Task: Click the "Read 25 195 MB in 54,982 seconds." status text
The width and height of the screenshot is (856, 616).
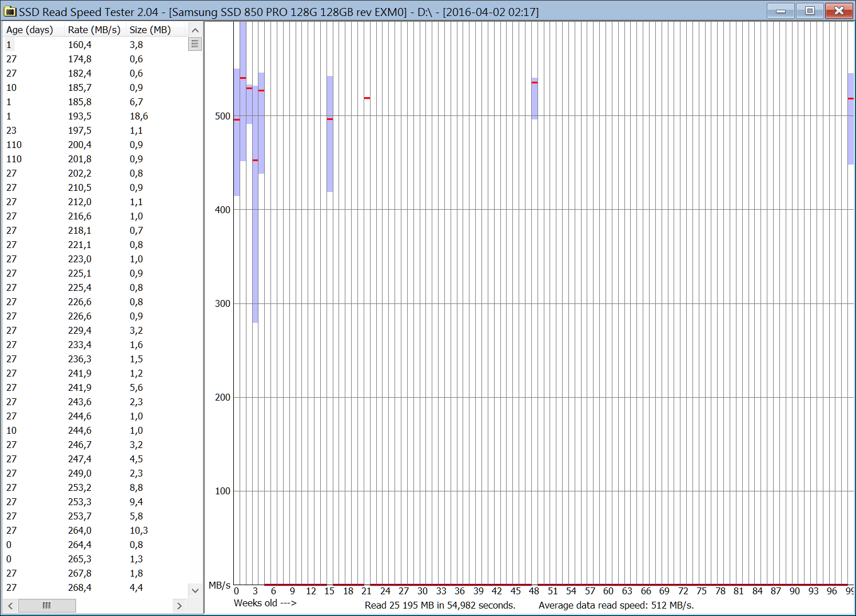Action: [440, 605]
